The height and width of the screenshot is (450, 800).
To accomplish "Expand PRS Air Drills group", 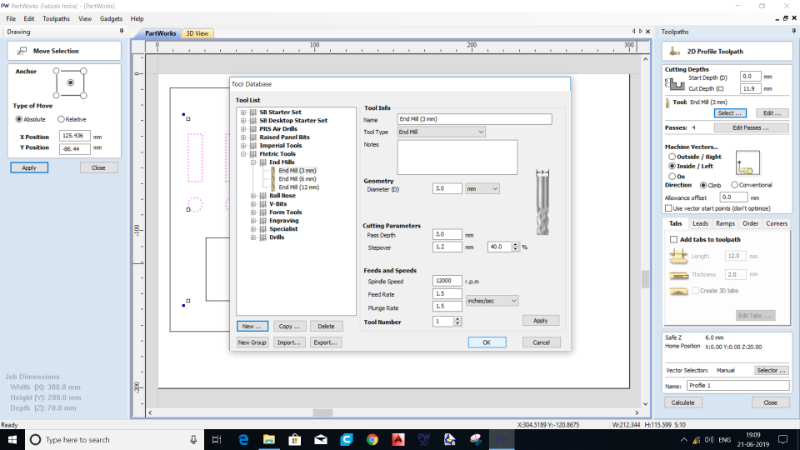I will 243,129.
